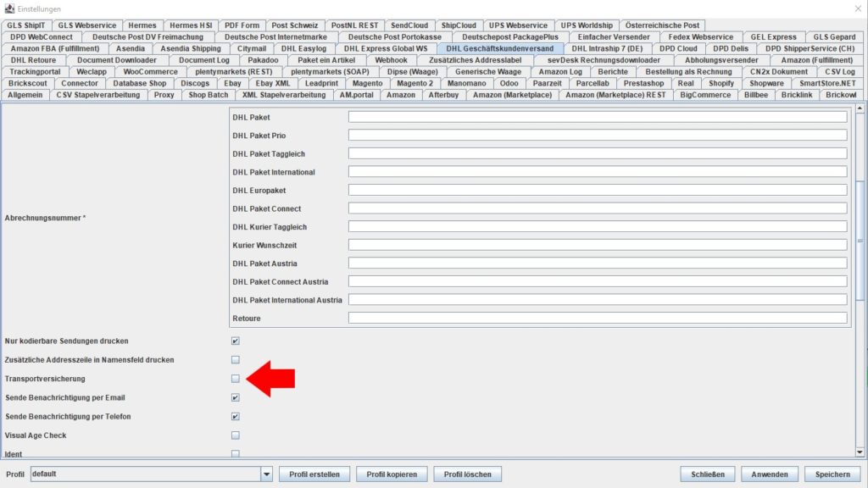Click the Anwenden button
This screenshot has width=868, height=488.
[x=770, y=474]
